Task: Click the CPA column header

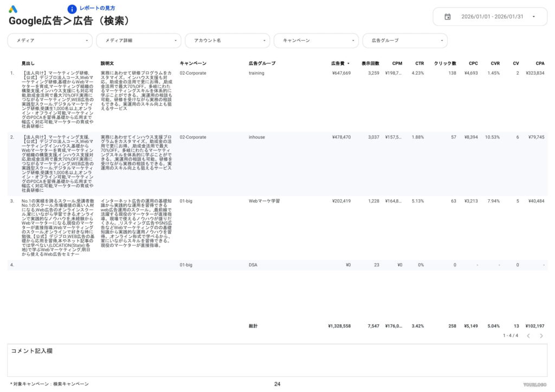Action: [x=540, y=63]
